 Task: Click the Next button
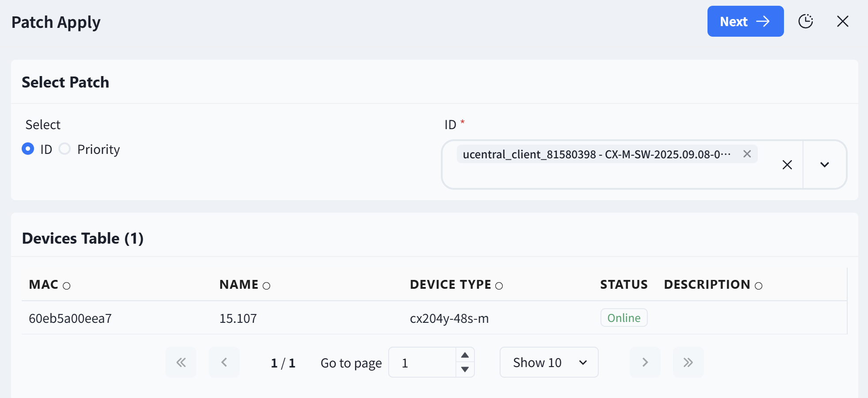745,21
